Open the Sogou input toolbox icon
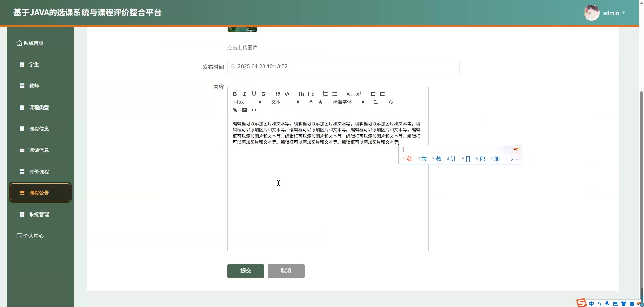Screen dimensions: 644x307 pos(631,304)
